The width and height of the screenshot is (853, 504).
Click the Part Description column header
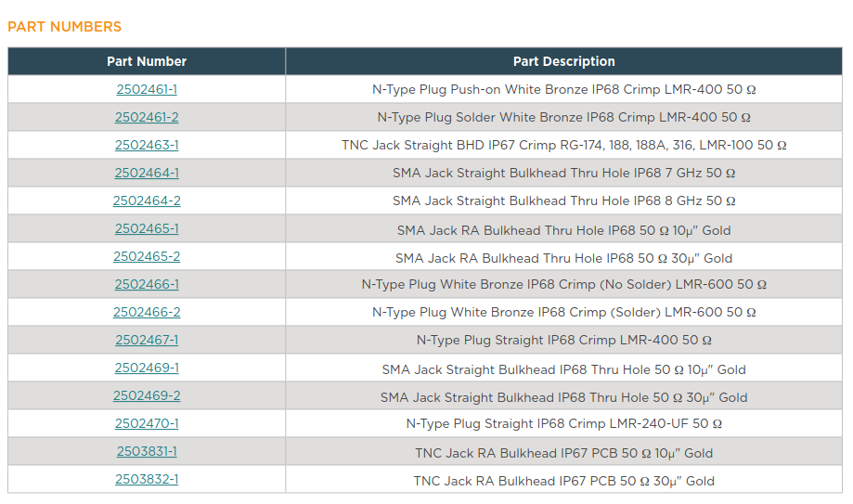pos(564,61)
